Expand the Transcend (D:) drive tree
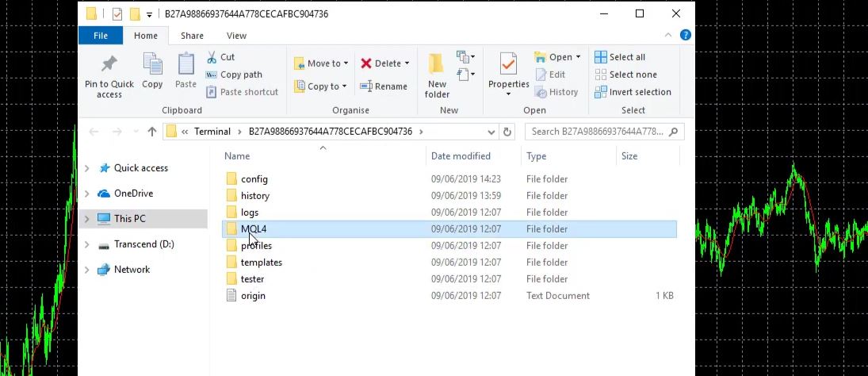Image resolution: width=868 pixels, height=376 pixels. (87, 244)
